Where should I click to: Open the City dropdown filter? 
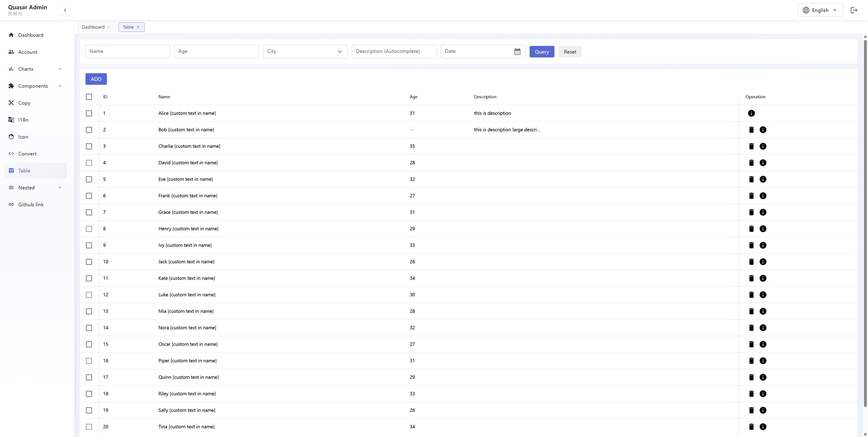coord(305,51)
